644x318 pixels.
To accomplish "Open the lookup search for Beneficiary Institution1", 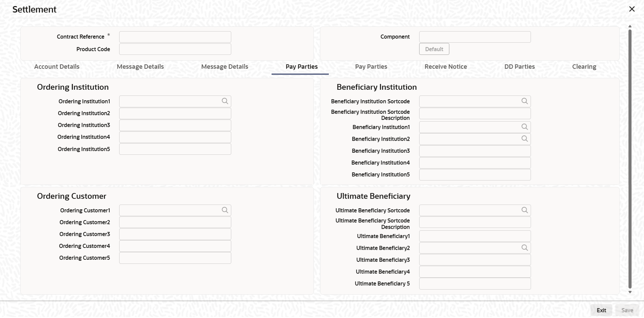I will [524, 127].
